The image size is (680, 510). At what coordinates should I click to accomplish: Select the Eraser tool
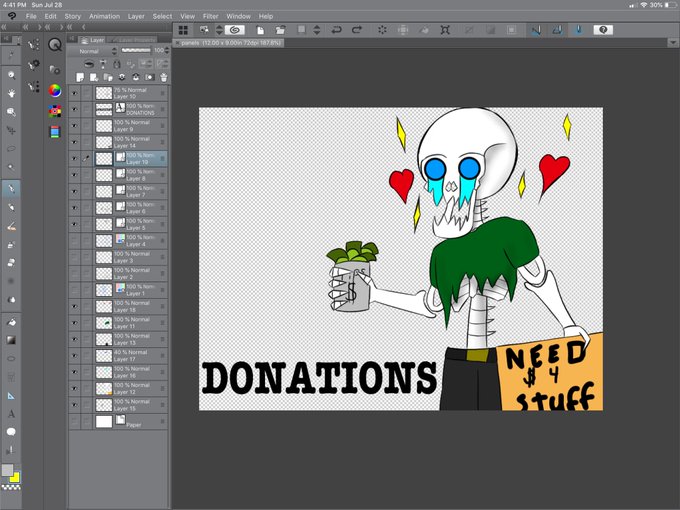click(11, 263)
